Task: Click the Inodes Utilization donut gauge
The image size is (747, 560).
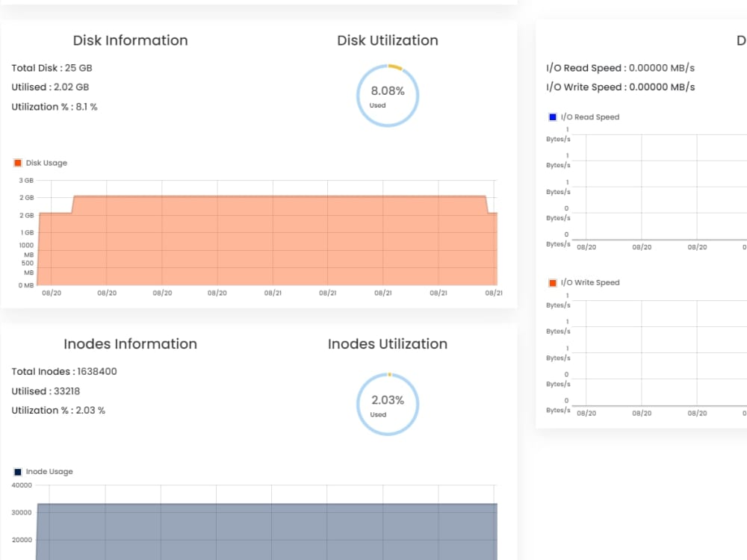Action: pyautogui.click(x=388, y=404)
